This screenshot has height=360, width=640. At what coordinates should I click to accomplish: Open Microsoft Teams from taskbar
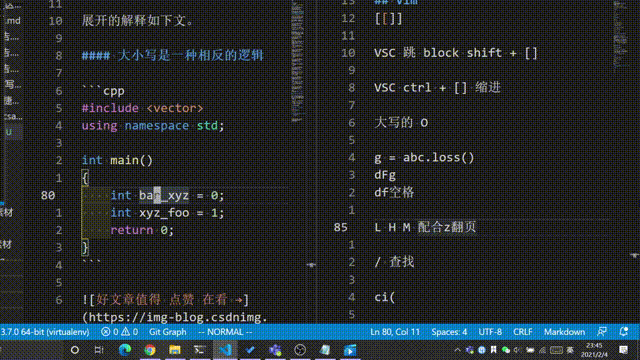click(x=275, y=350)
